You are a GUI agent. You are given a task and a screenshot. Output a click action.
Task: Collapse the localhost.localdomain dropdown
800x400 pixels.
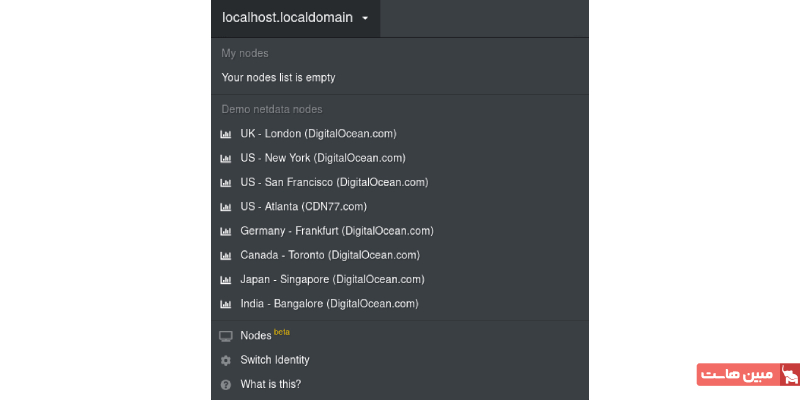[x=287, y=18]
